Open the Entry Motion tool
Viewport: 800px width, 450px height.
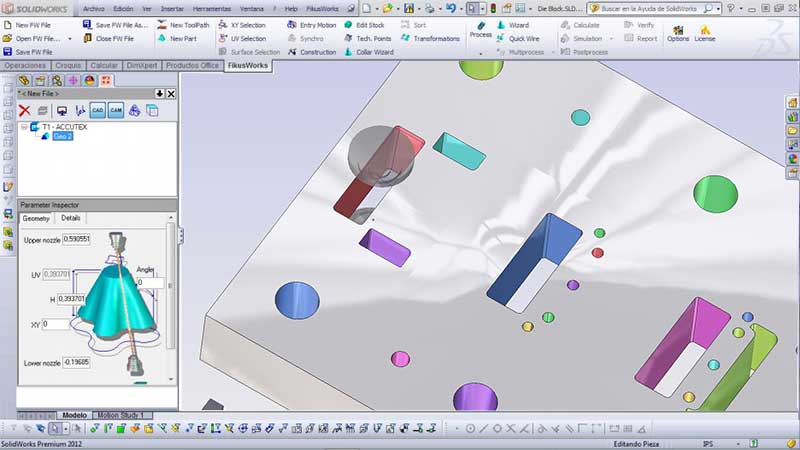coord(311,25)
